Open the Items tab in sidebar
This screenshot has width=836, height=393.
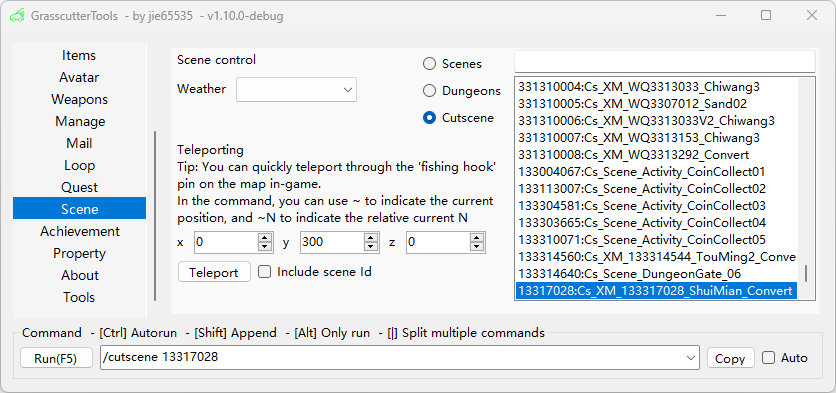pyautogui.click(x=79, y=55)
